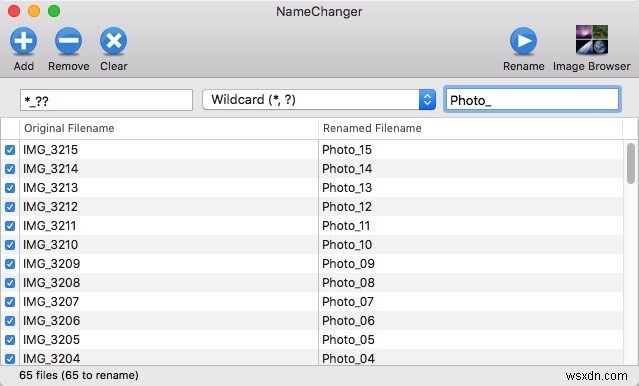
Task: Uncheck the IMG_3214 checkbox
Action: 10,169
